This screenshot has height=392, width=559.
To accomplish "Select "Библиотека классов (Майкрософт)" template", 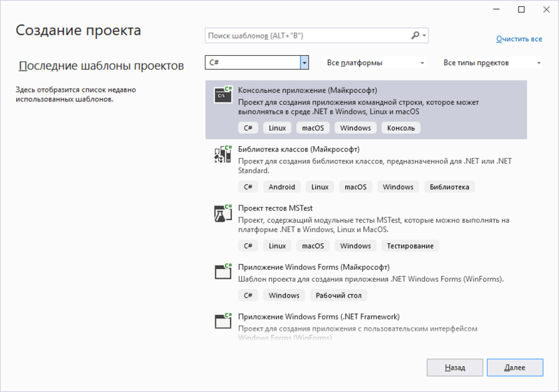I will pos(366,169).
